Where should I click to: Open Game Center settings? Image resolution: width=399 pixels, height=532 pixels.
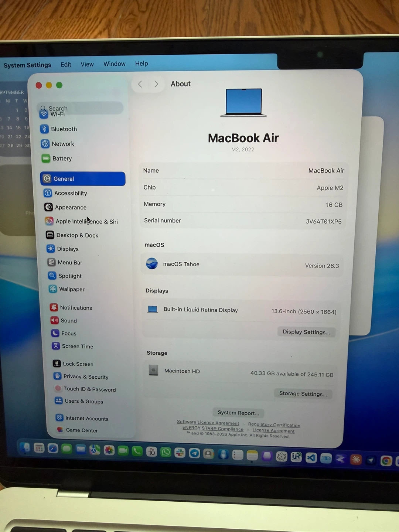[x=77, y=430]
